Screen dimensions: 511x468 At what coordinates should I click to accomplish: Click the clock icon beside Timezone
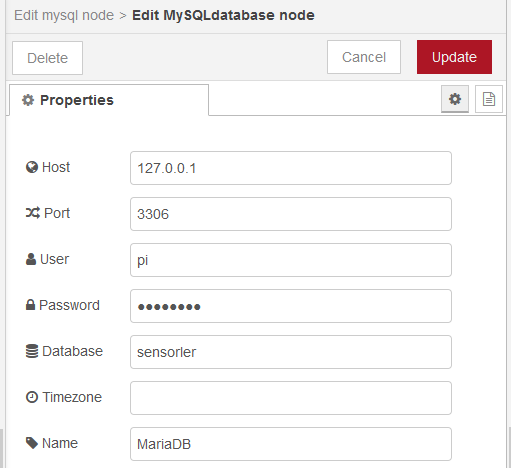(x=32, y=397)
